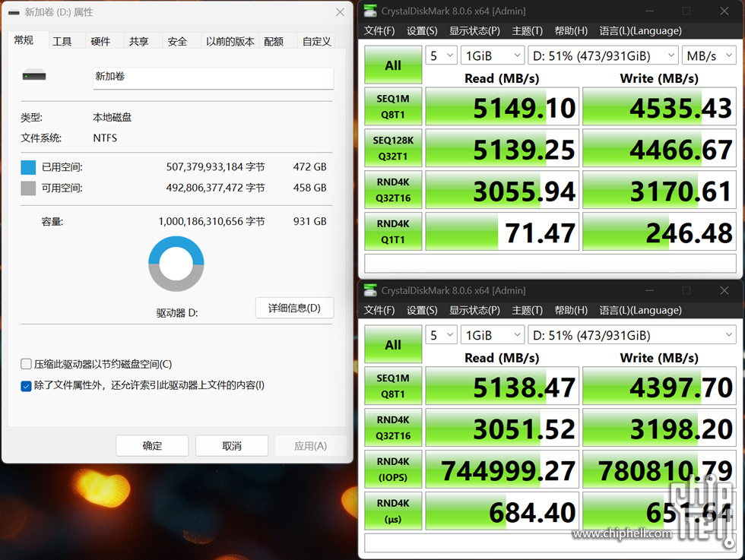
Task: Open 文件(F) menu in the lower CrystalDiskMark window
Action: 379,310
